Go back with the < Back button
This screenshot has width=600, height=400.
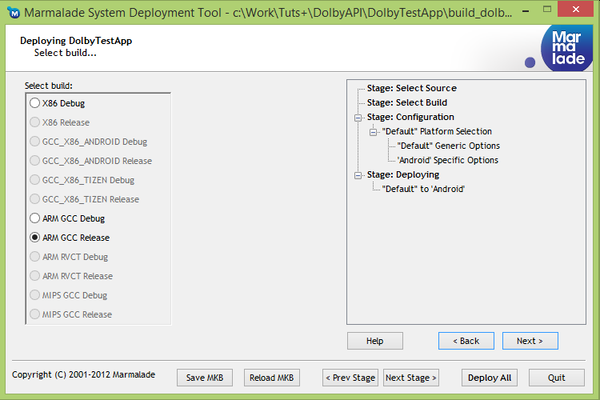pyautogui.click(x=466, y=341)
